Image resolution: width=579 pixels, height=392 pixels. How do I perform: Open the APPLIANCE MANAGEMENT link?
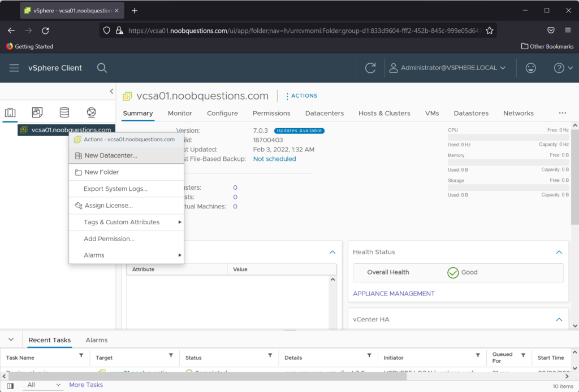394,294
